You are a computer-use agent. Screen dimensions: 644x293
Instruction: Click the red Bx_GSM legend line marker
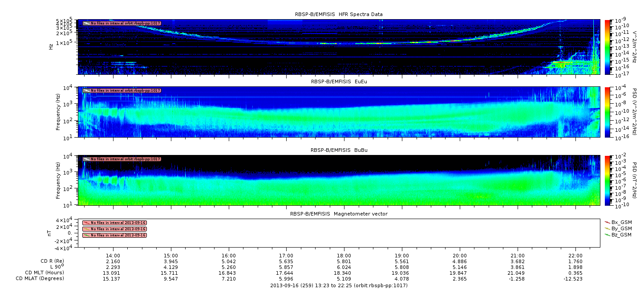tap(608, 222)
